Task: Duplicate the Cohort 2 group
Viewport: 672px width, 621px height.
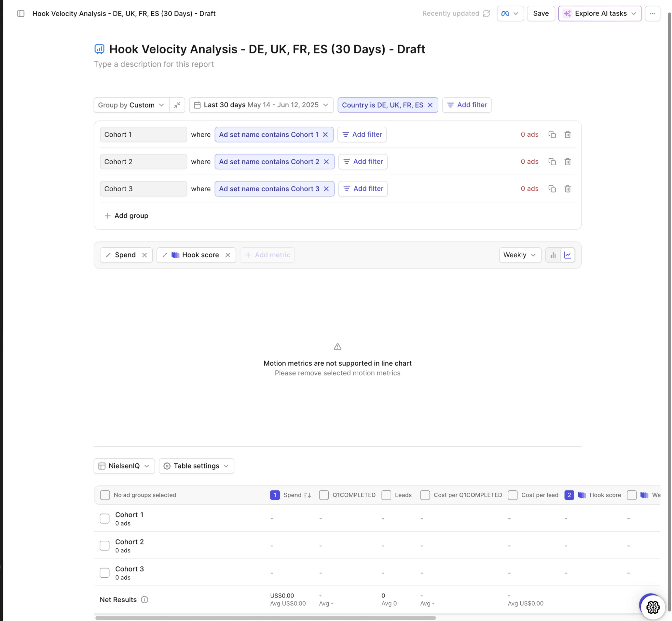Action: click(x=552, y=162)
